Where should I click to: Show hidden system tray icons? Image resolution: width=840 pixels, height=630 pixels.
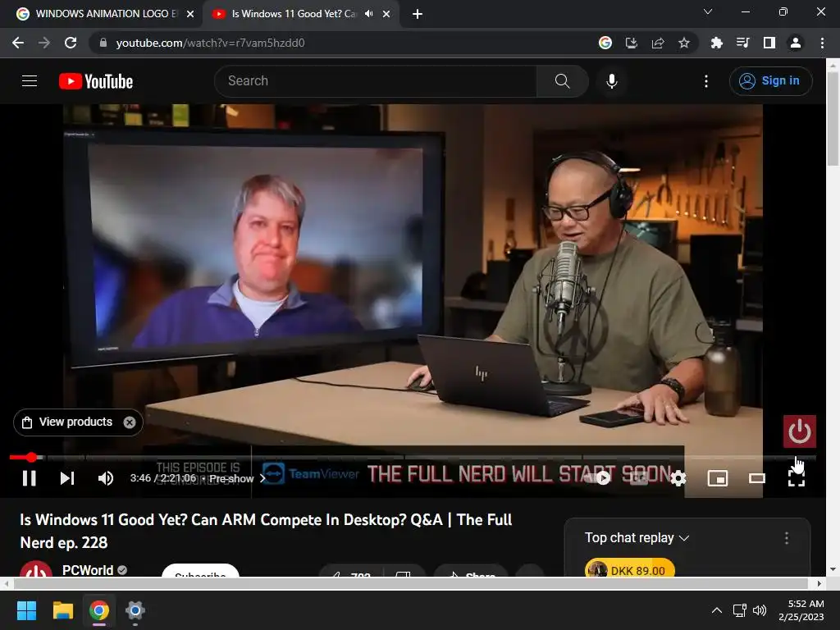tap(716, 610)
